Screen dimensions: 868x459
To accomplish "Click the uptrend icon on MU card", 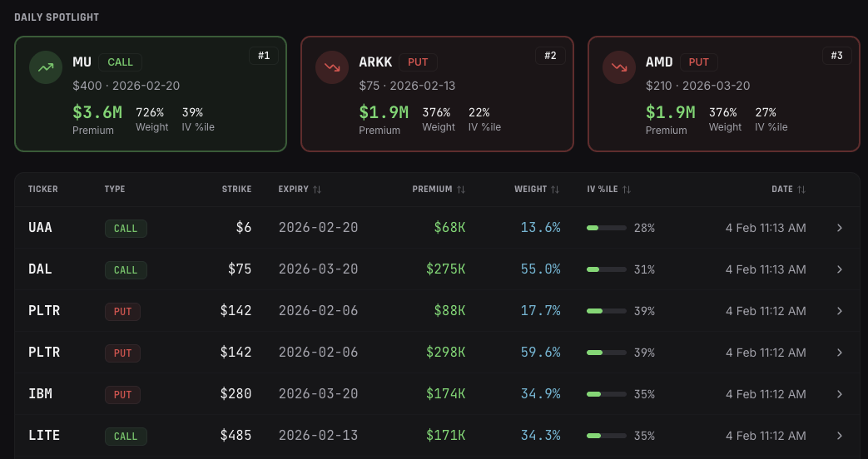I will coord(46,67).
